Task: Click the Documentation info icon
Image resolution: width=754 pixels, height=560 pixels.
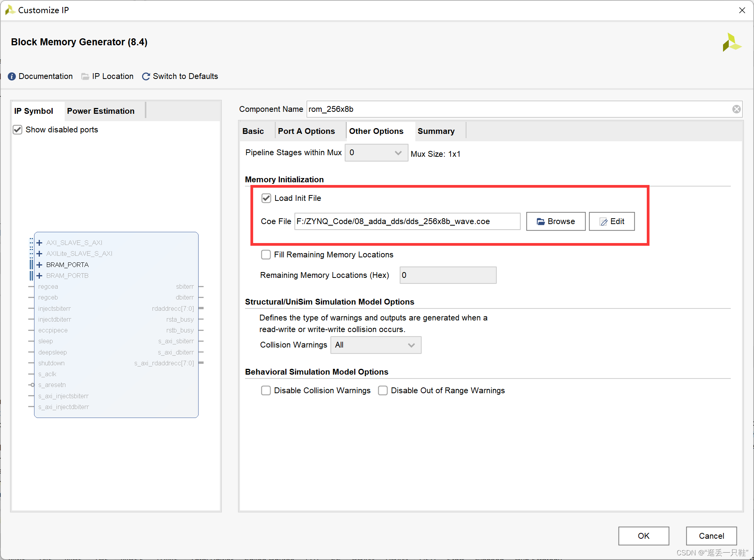Action: 12,76
